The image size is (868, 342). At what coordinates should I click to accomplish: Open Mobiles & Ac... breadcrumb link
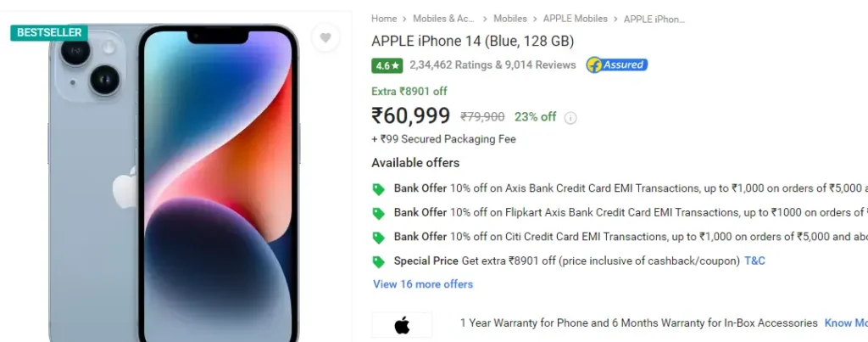(444, 19)
